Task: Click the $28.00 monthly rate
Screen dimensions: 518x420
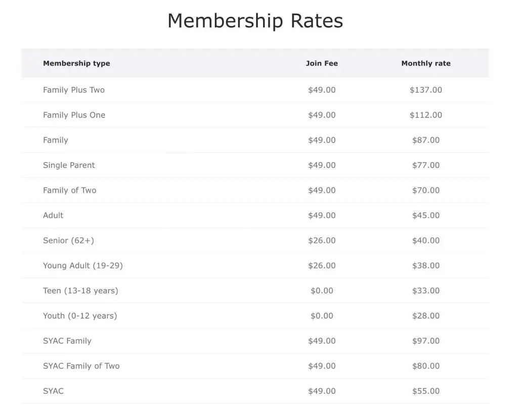Action: (426, 316)
